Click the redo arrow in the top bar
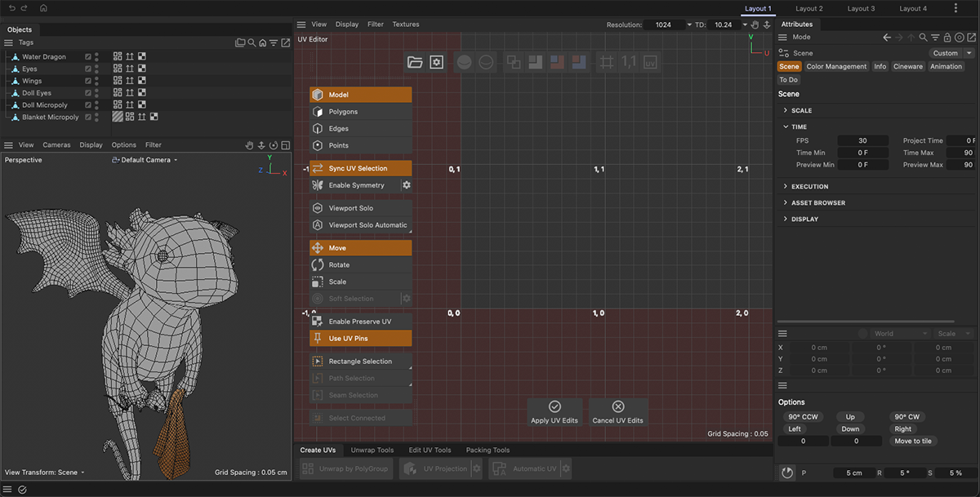 tap(24, 7)
